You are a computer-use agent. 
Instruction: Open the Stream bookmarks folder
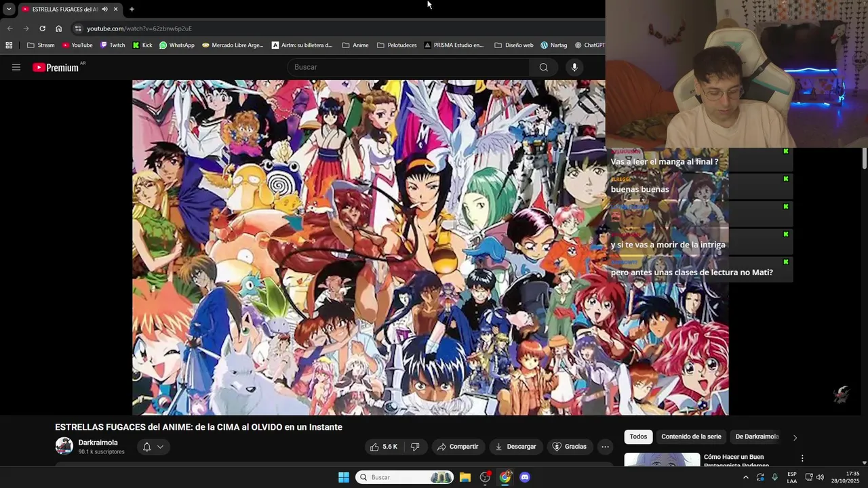pyautogui.click(x=41, y=45)
